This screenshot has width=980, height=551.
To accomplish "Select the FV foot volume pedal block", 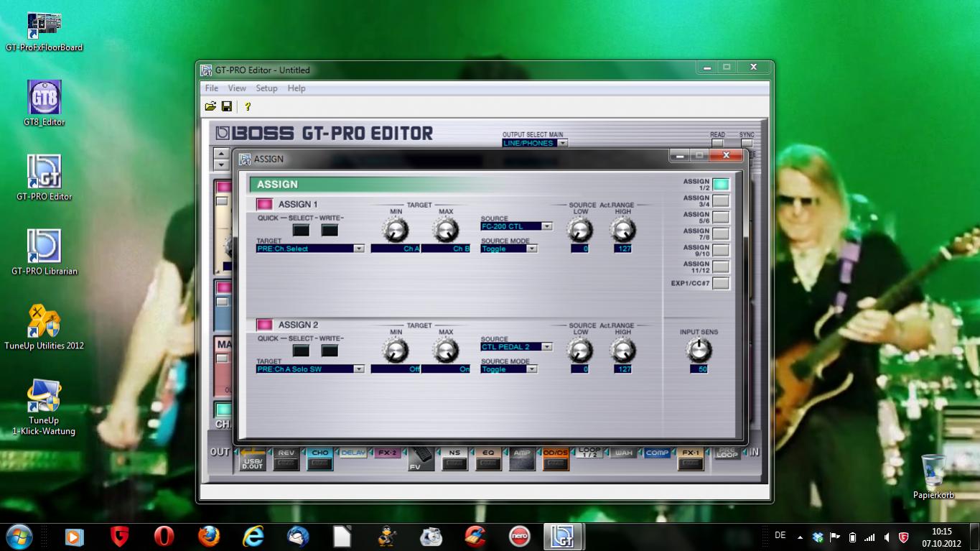I will [420, 460].
